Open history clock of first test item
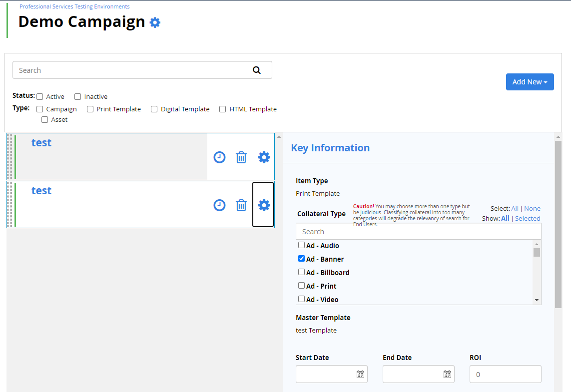This screenshot has width=571, height=392. coord(219,157)
